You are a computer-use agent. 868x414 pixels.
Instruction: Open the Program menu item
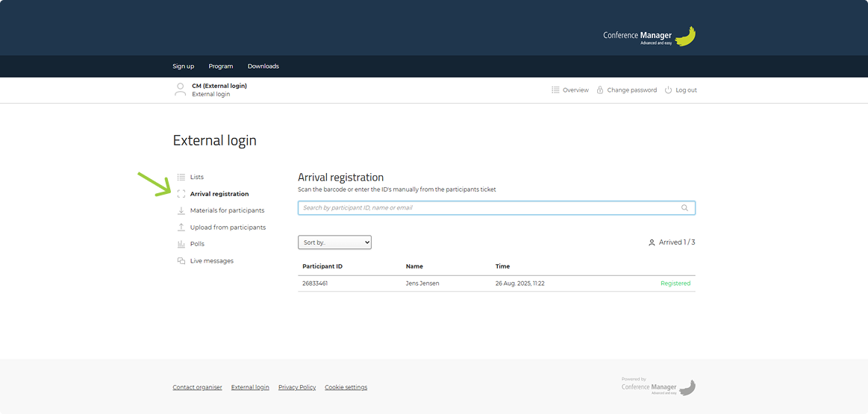tap(221, 66)
